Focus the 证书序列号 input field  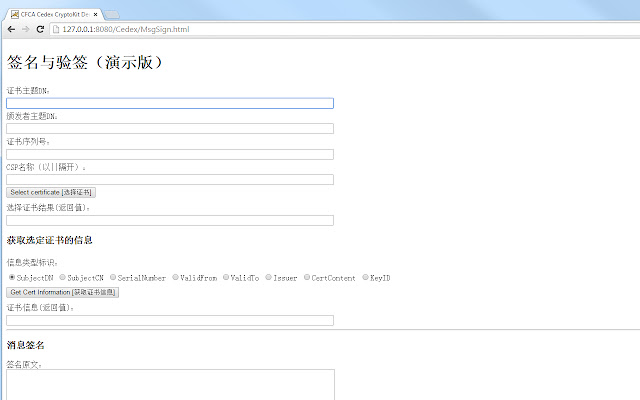(x=170, y=154)
